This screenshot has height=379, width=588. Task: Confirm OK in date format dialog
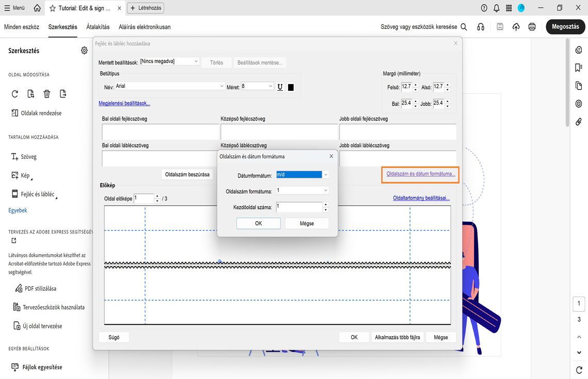pyautogui.click(x=258, y=224)
